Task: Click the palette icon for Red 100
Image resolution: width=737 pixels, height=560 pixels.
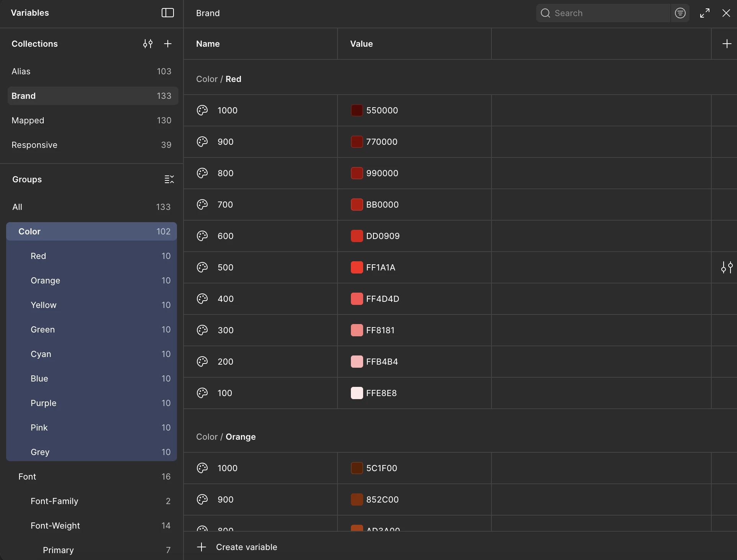Action: (202, 393)
